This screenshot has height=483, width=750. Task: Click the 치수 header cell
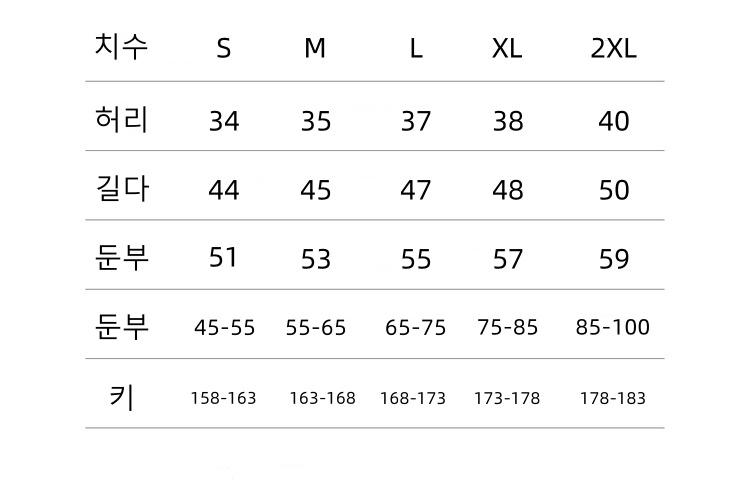[122, 47]
